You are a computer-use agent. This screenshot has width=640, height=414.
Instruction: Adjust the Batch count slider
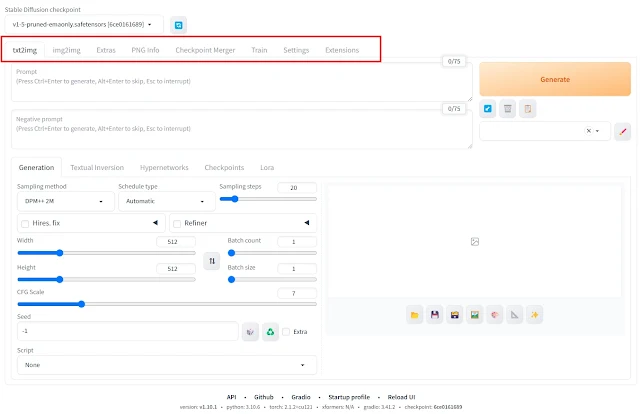pyautogui.click(x=272, y=253)
